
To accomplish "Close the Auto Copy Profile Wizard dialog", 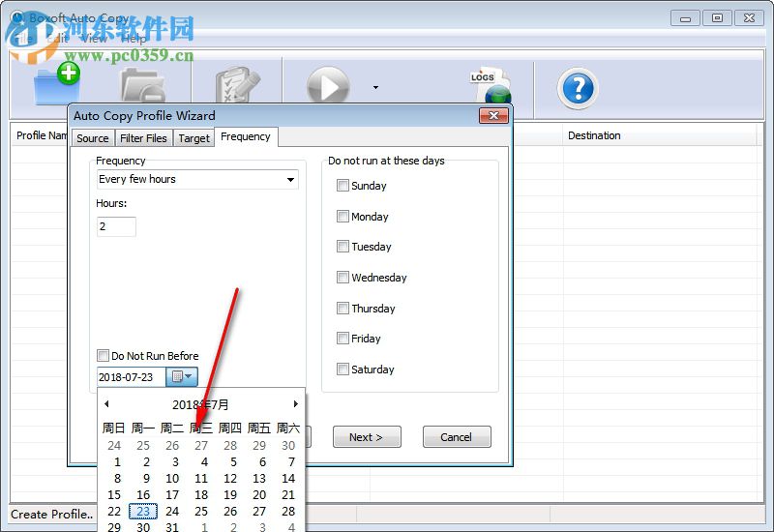I will (493, 115).
